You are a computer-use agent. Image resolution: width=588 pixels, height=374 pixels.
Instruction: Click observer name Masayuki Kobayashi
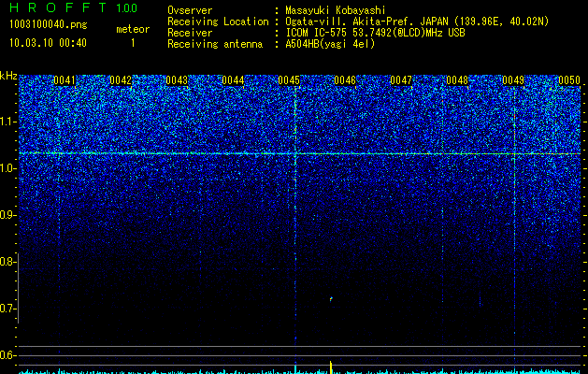click(x=336, y=10)
